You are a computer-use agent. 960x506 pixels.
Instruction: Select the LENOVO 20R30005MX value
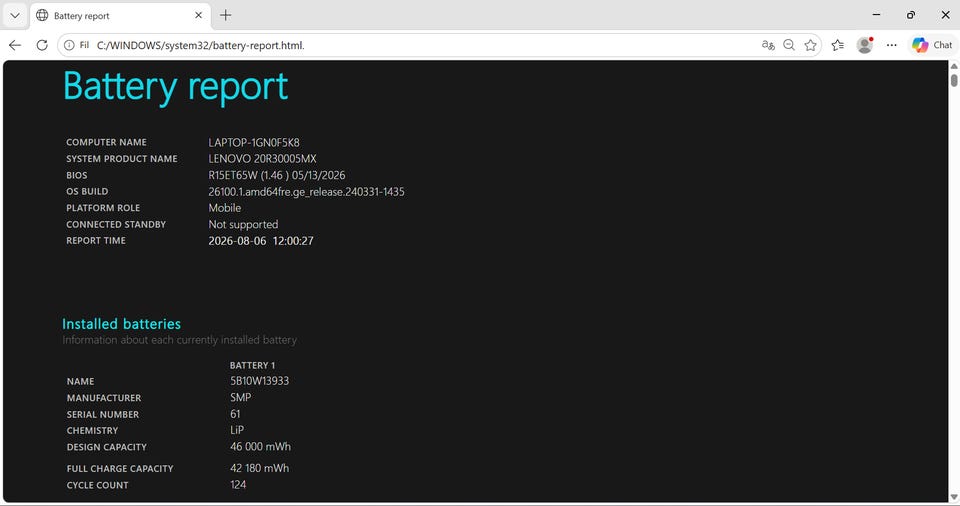click(262, 159)
